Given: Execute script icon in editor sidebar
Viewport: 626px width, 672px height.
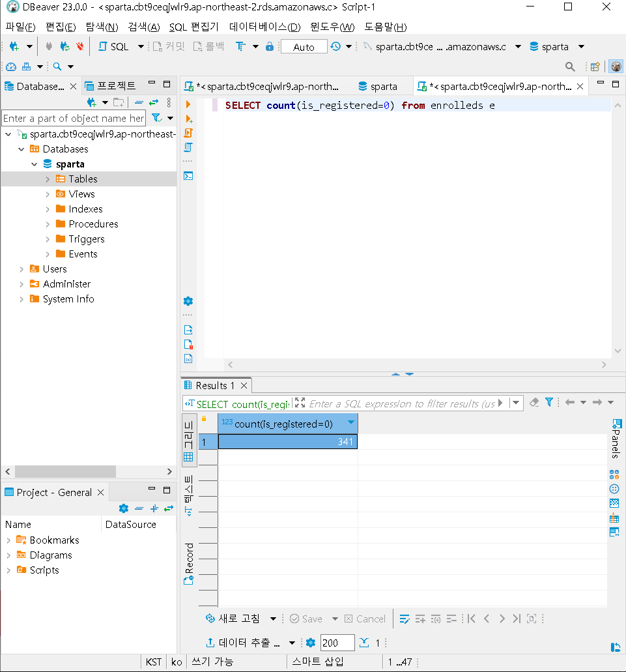Looking at the screenshot, I should point(188,133).
